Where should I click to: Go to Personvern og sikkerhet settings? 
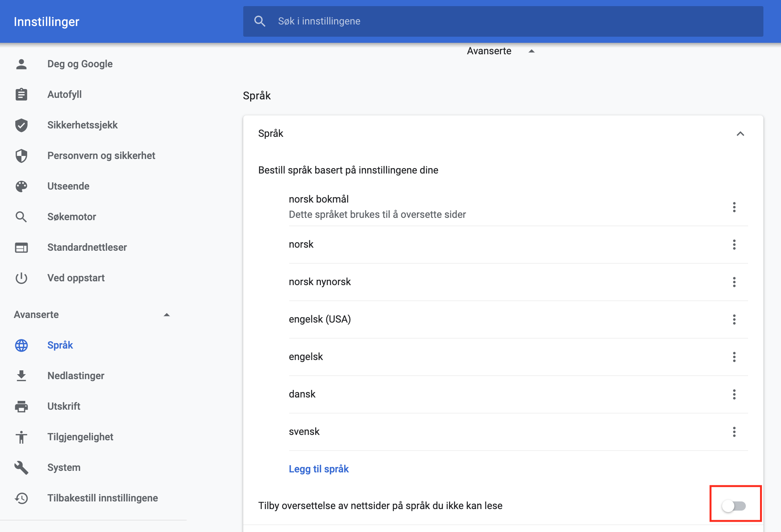(x=101, y=156)
